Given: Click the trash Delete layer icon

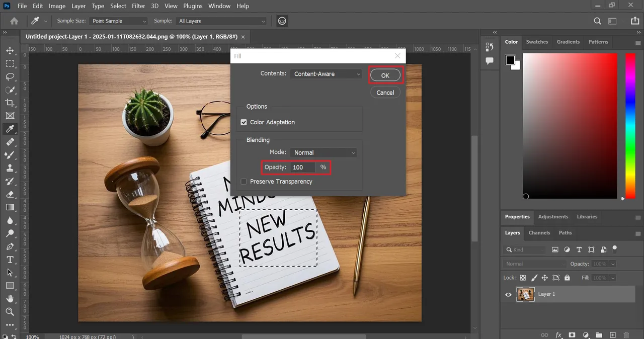Looking at the screenshot, I should (626, 335).
